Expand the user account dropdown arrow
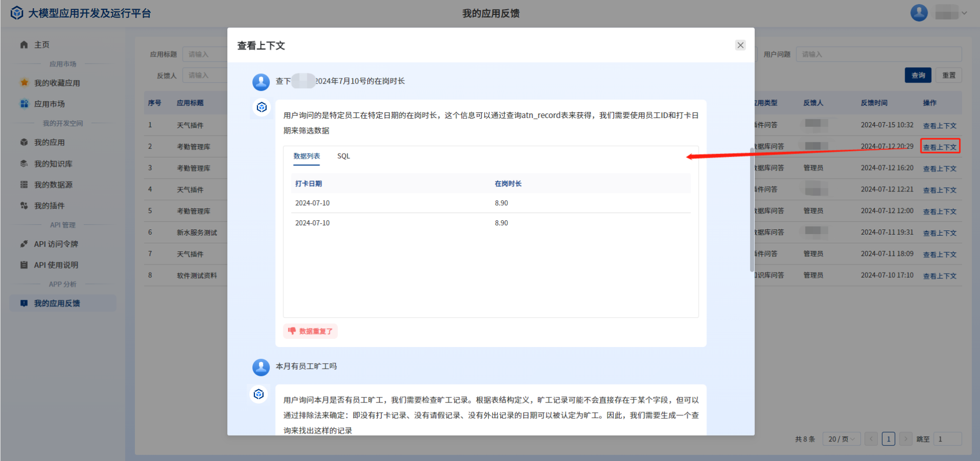The width and height of the screenshot is (980, 461). (964, 13)
